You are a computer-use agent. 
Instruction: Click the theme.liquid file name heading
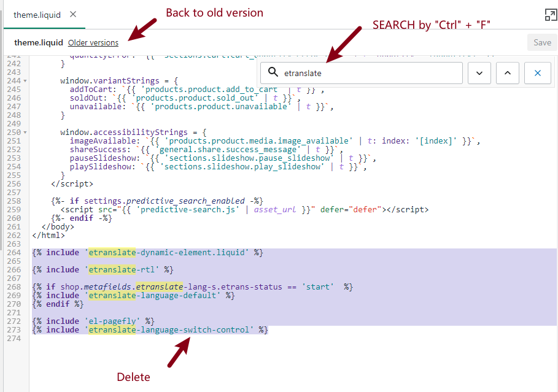[39, 43]
